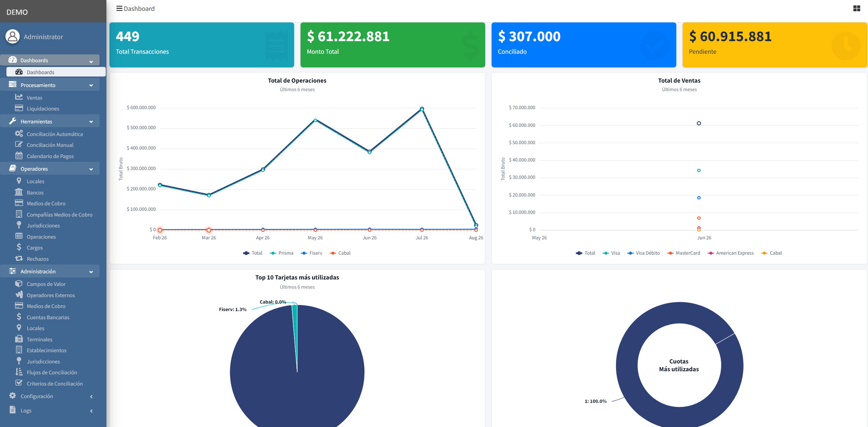Expand the Configuración section arrow

click(91, 396)
